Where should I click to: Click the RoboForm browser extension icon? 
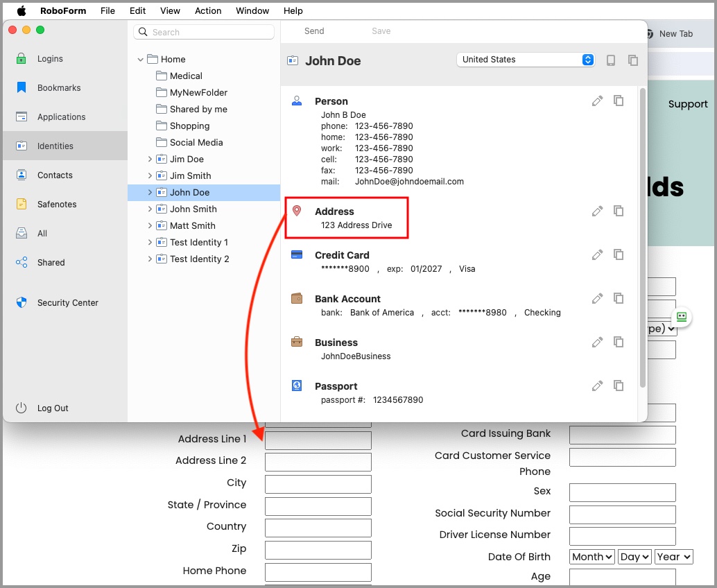pos(682,316)
